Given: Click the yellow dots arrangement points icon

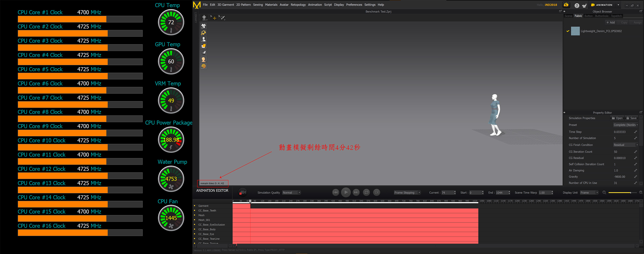Looking at the screenshot, I should click(203, 33).
